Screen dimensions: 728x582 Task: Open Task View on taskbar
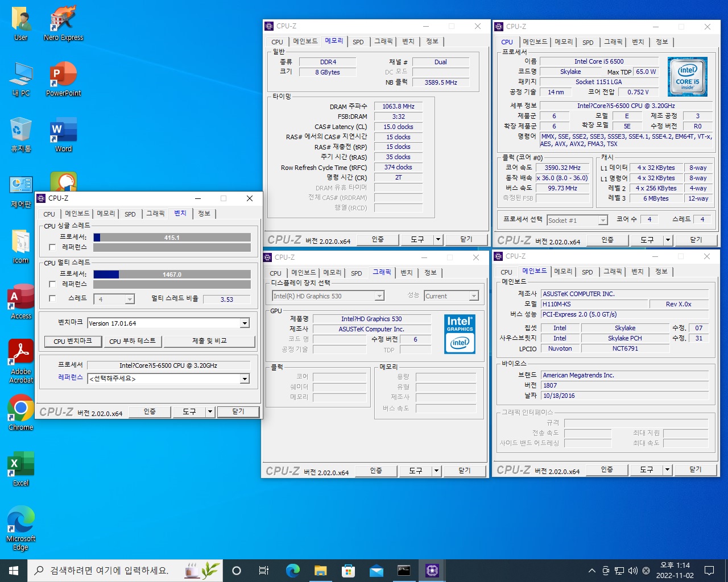(264, 571)
